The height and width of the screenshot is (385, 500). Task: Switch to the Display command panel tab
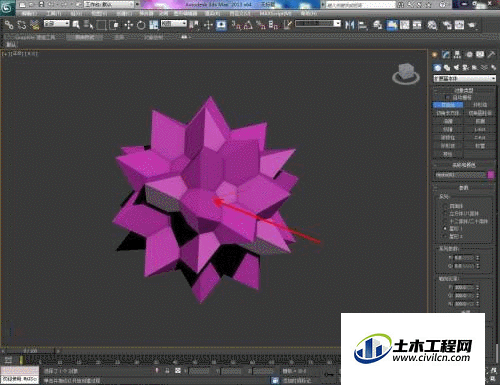point(480,55)
